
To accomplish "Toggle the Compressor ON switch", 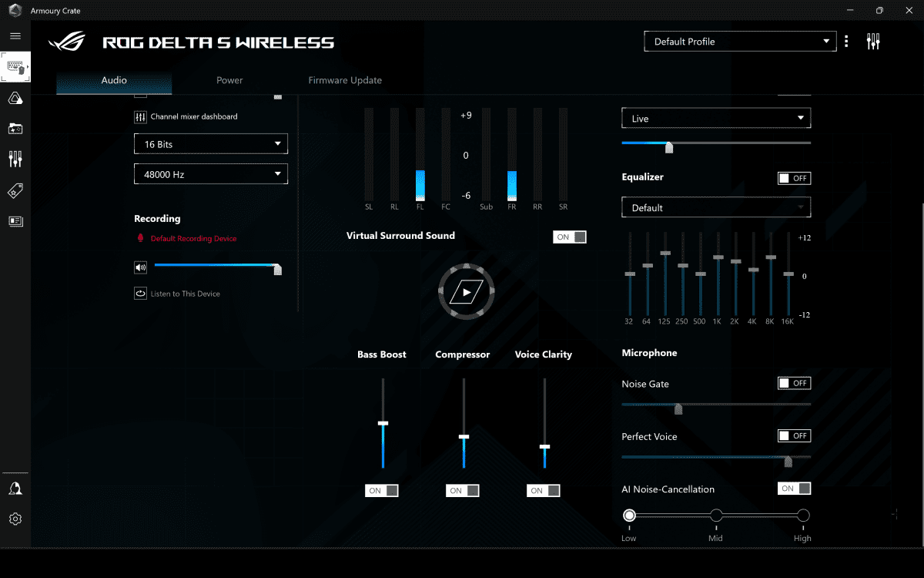I will (463, 490).
